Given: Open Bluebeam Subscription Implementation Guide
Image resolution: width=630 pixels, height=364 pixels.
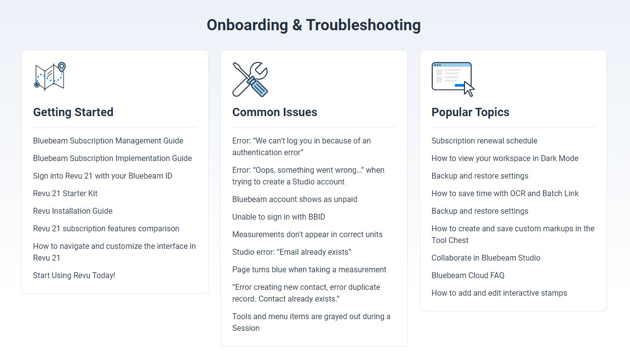Looking at the screenshot, I should [x=112, y=158].
